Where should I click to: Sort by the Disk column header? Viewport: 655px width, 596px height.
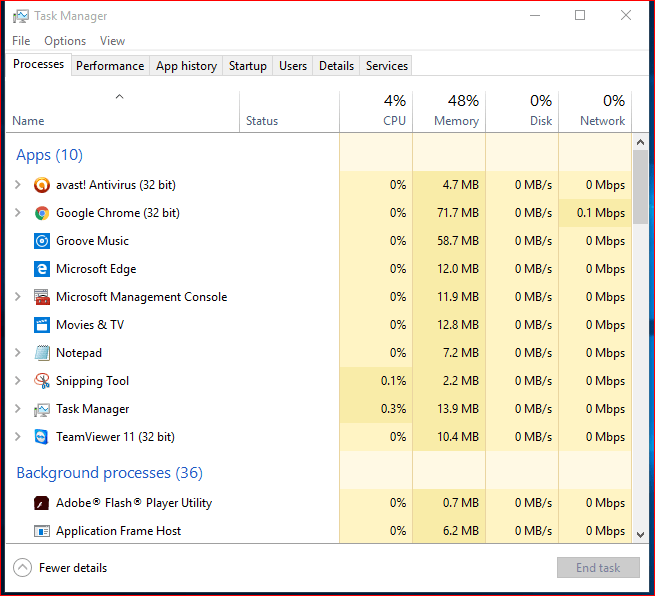click(522, 112)
